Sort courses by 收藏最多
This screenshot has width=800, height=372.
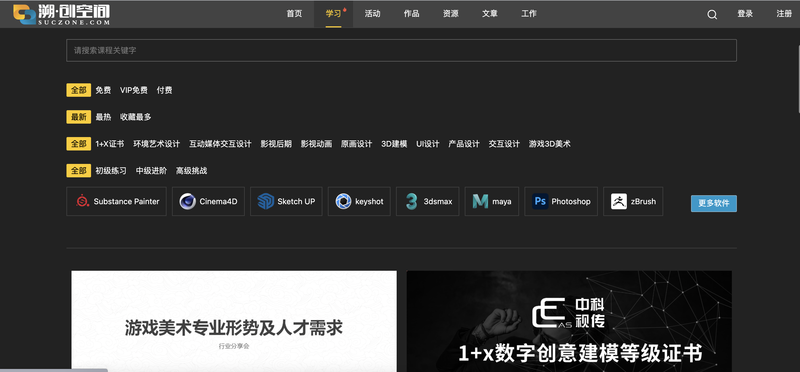click(x=136, y=117)
